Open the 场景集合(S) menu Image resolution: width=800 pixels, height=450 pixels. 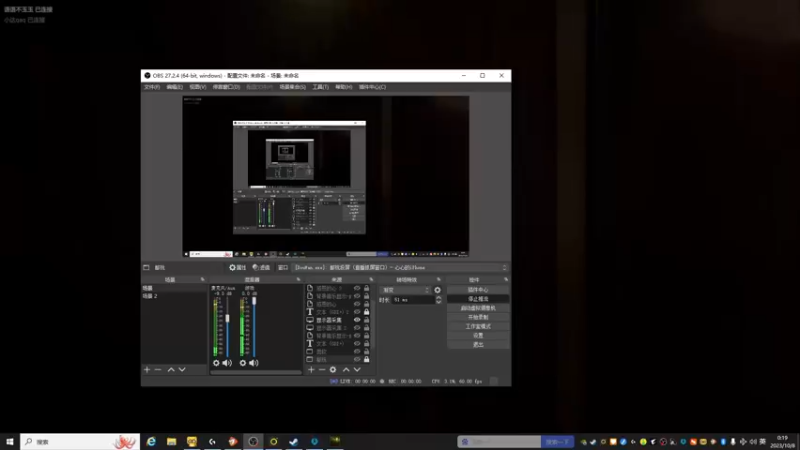coord(292,87)
